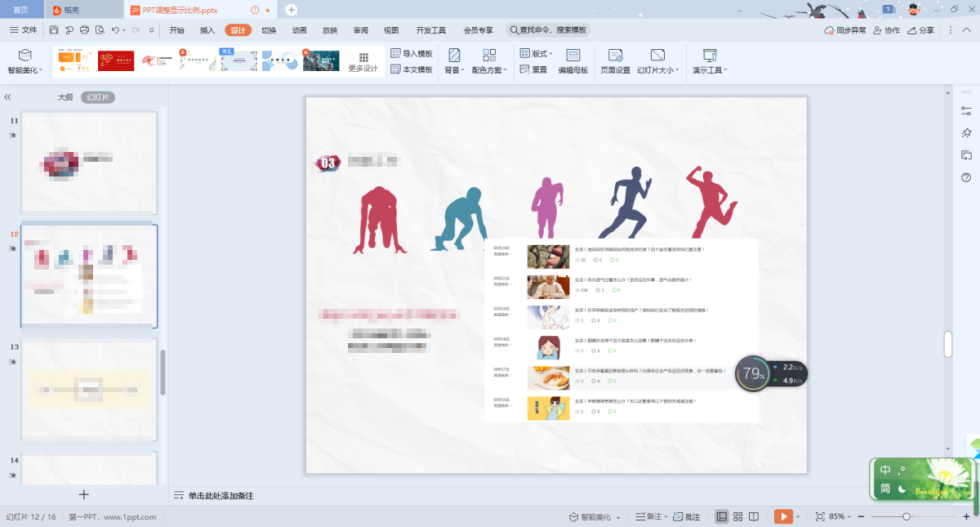Click the fit-to-window icon beside 85%
Image resolution: width=980 pixels, height=527 pixels.
click(x=820, y=516)
